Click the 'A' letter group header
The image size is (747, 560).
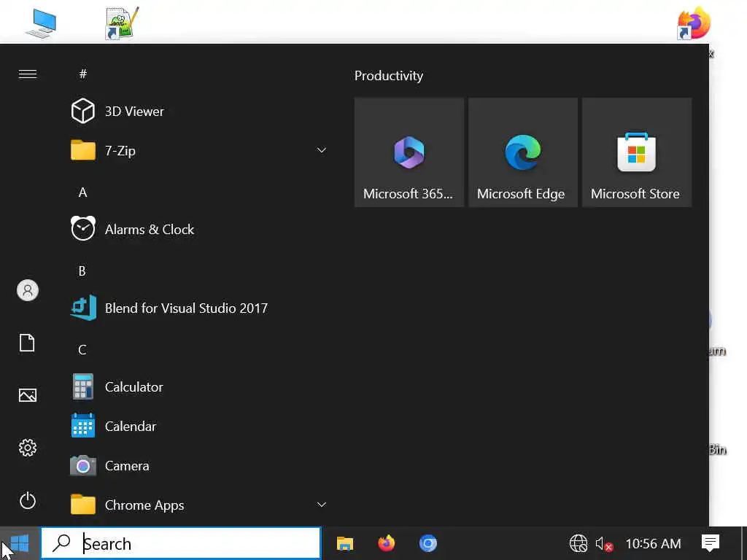[83, 192]
